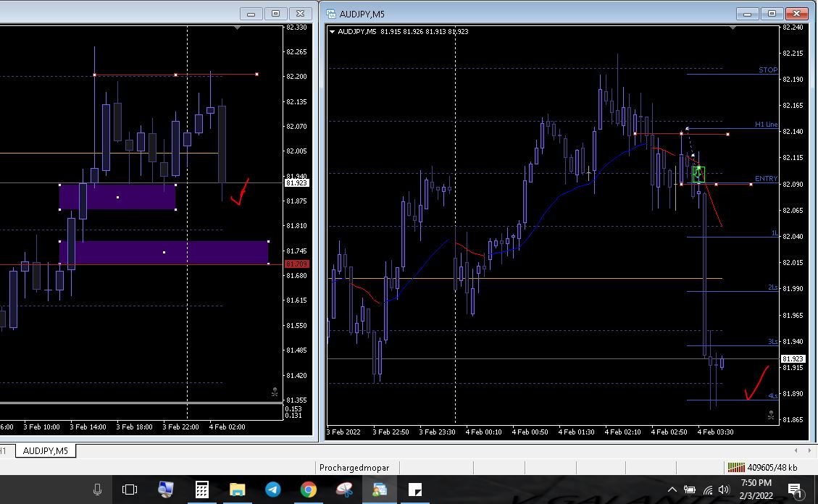Click the red 81.709 price tag on left chart
The image size is (818, 504).
click(297, 264)
